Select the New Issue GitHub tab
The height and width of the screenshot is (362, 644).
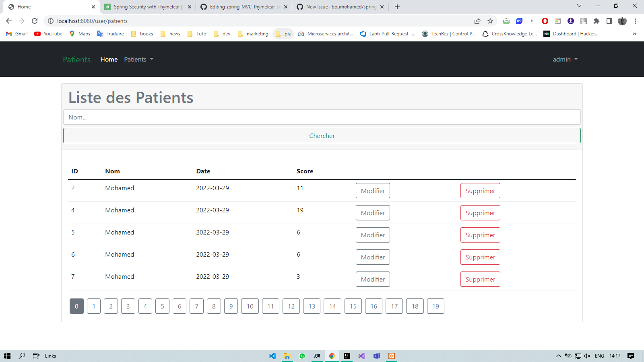click(x=338, y=6)
